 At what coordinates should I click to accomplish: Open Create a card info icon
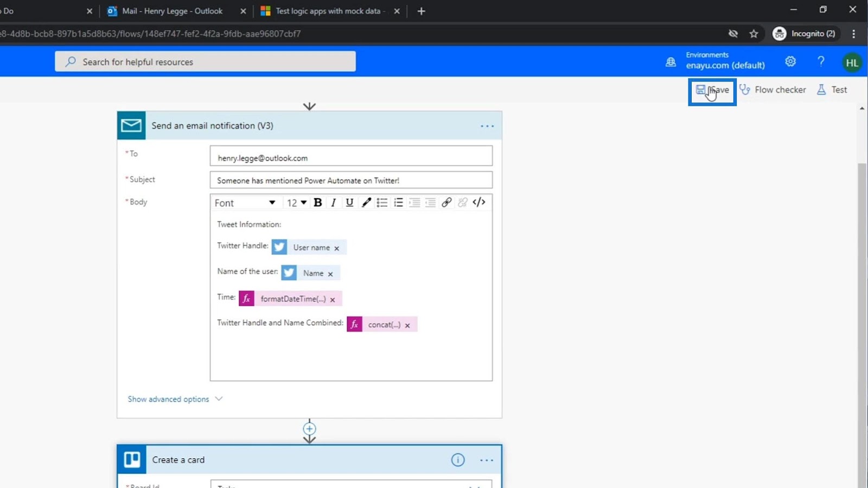[458, 460]
